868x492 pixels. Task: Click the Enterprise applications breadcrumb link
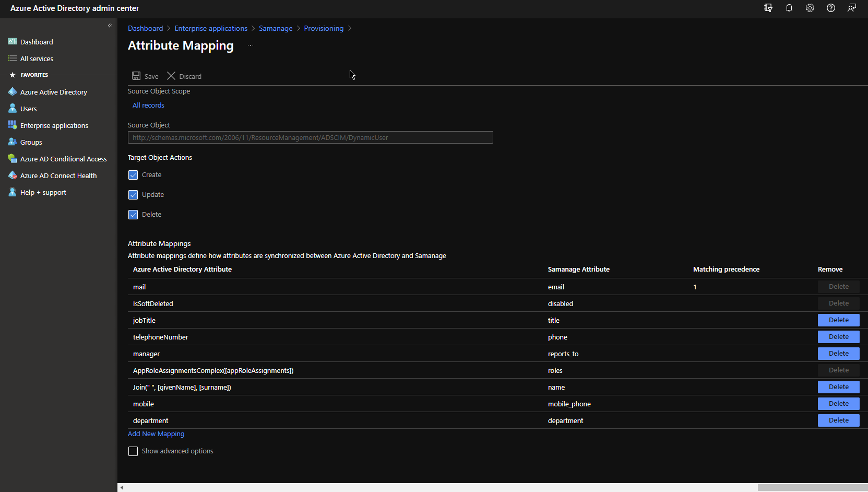point(211,28)
